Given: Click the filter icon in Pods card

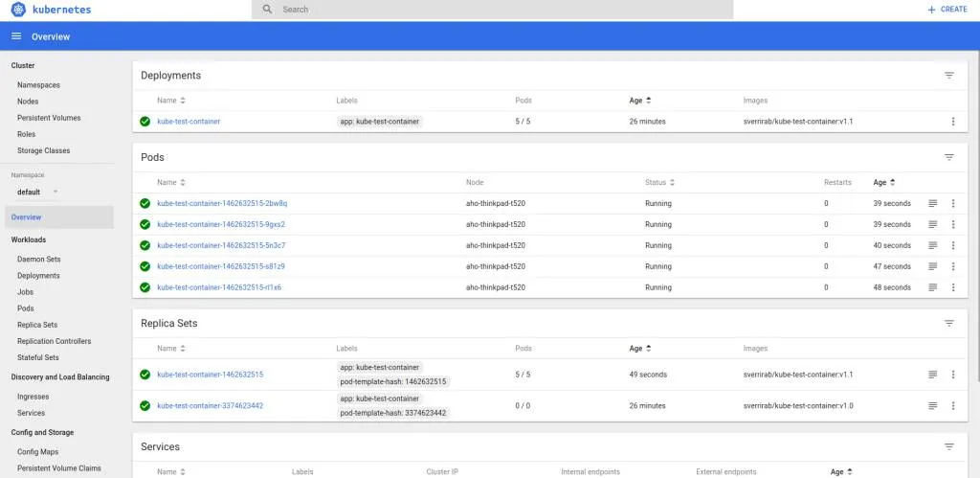Looking at the screenshot, I should [948, 157].
